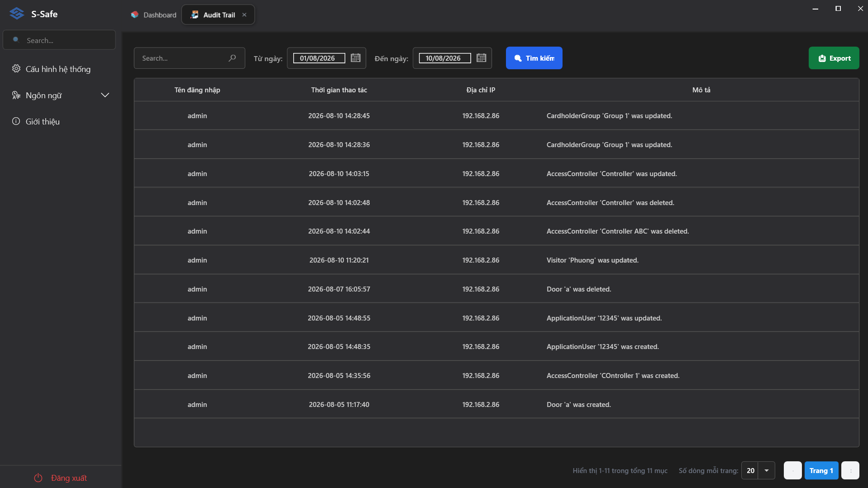Click the Đăng xuất power icon
This screenshot has height=488, width=868.
pyautogui.click(x=38, y=478)
